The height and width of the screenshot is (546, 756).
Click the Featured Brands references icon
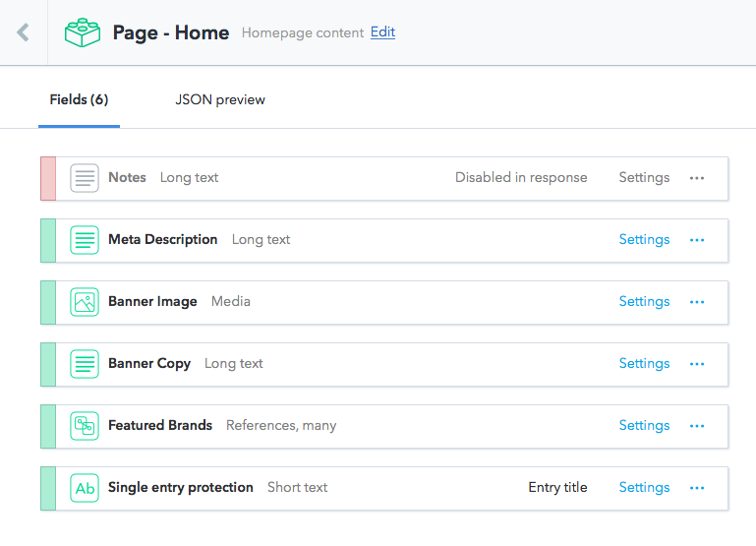tap(85, 426)
